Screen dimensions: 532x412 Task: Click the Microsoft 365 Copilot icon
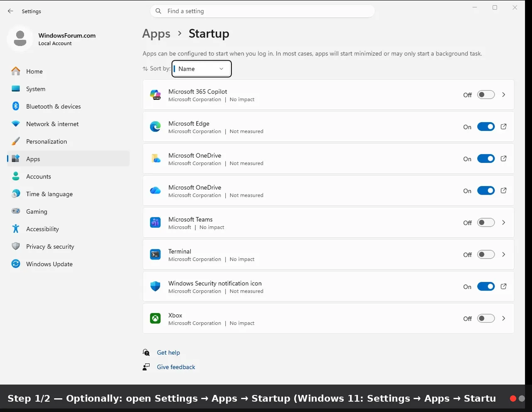(155, 95)
